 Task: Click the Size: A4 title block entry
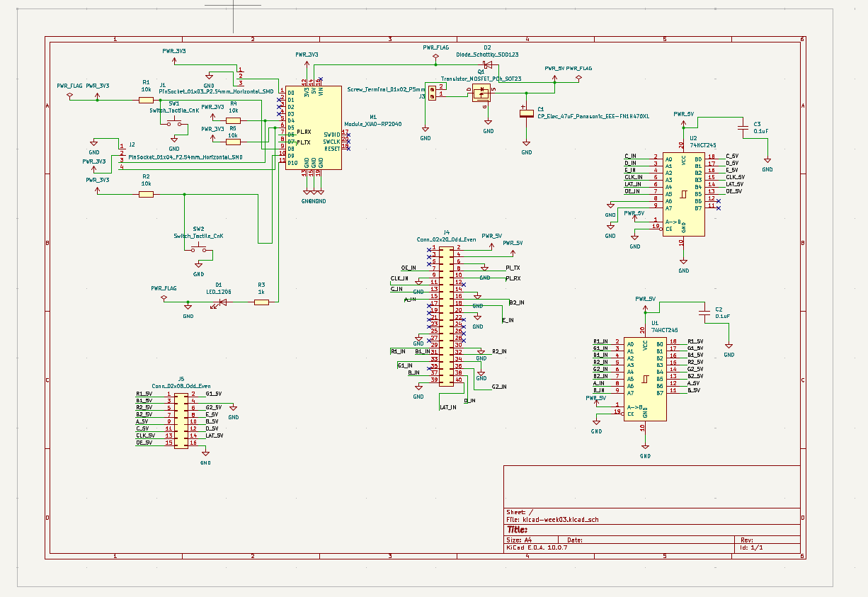[x=518, y=540]
